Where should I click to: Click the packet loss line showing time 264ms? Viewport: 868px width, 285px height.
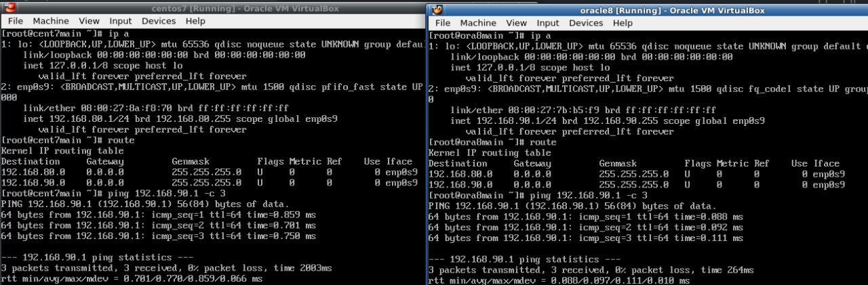[591, 271]
